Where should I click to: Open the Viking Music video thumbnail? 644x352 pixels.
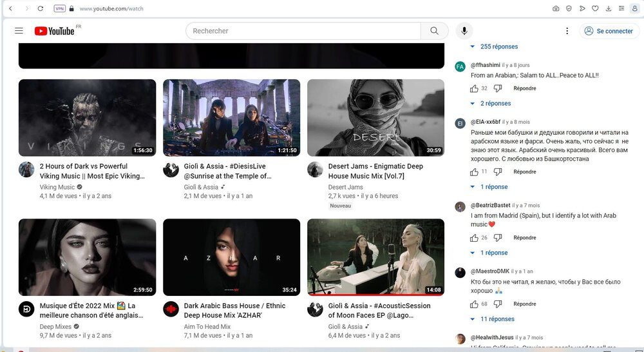[87, 117]
